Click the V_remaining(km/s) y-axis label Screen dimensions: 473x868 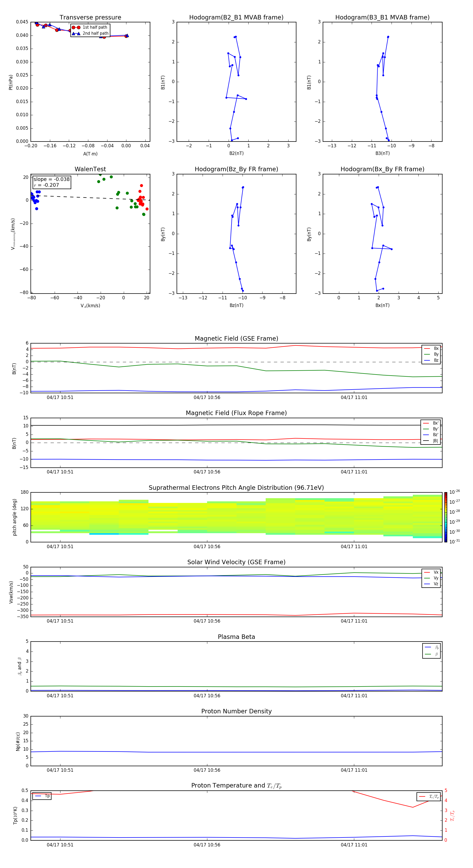tap(13, 234)
